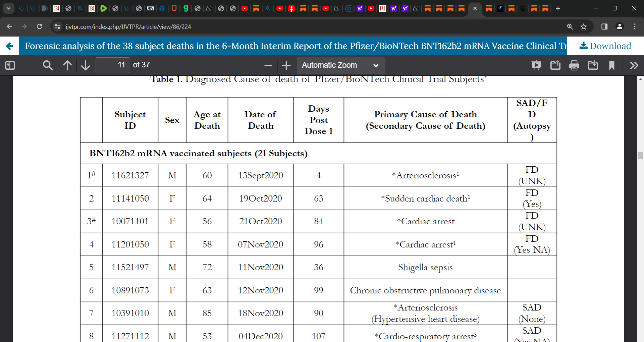Click BNT162b2 mRNA vaccinated subjects heading
Image resolution: width=644 pixels, height=342 pixels.
click(x=198, y=153)
